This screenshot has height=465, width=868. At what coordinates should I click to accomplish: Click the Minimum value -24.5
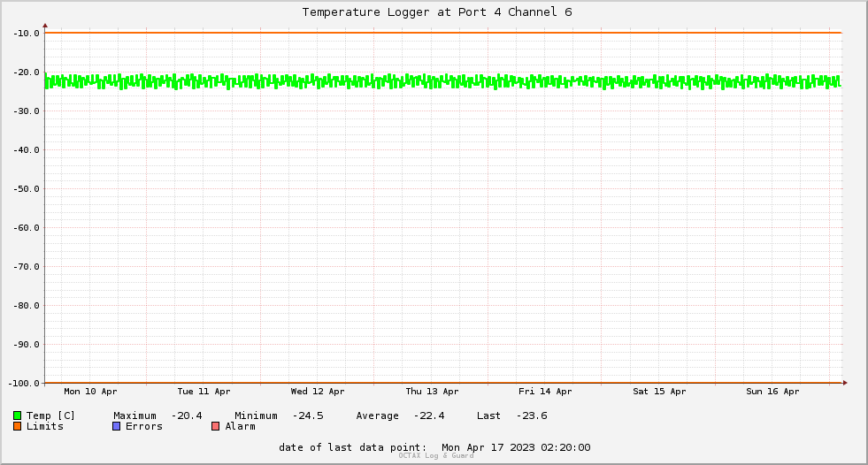tap(308, 415)
